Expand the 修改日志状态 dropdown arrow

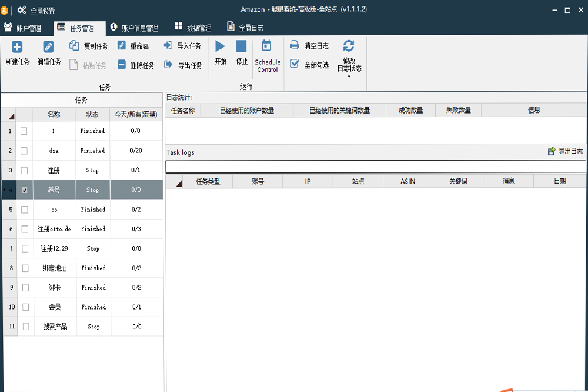coord(349,77)
